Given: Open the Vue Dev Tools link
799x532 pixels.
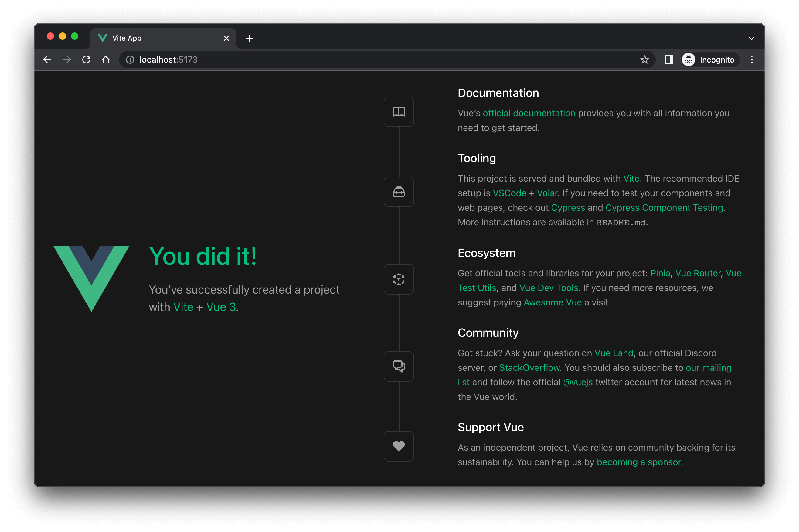Looking at the screenshot, I should point(548,288).
